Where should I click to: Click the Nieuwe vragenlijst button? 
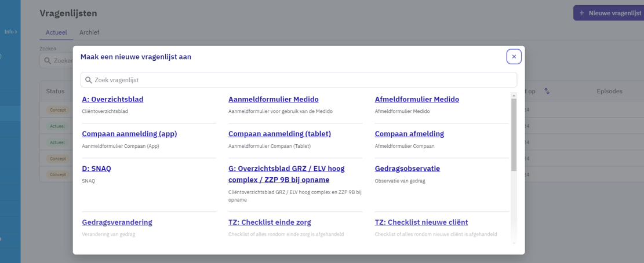(x=609, y=13)
